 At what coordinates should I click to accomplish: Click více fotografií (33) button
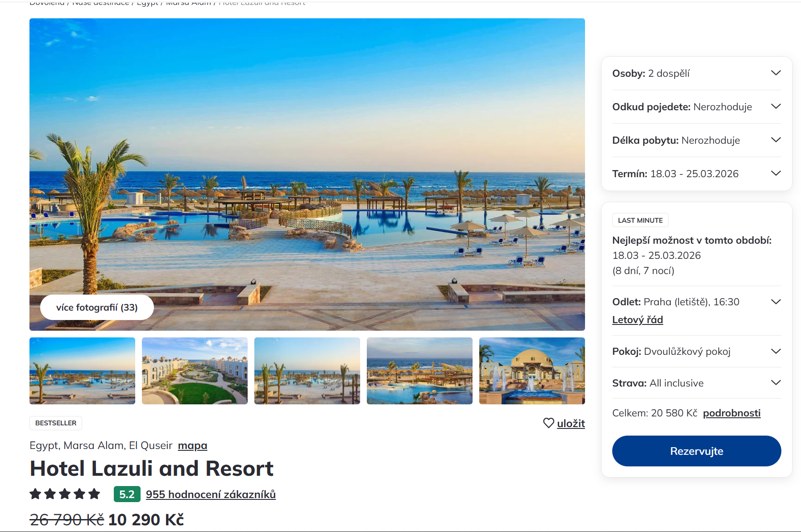point(97,307)
